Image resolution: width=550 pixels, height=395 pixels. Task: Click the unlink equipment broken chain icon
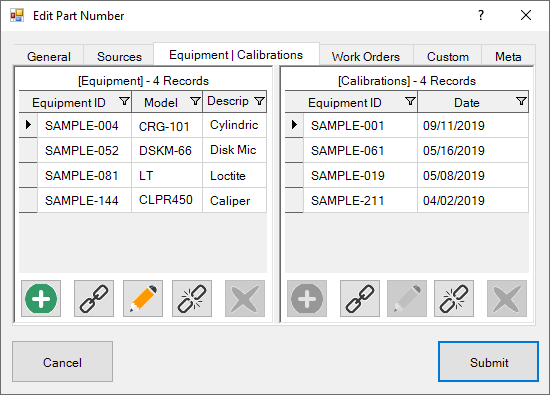pos(192,299)
